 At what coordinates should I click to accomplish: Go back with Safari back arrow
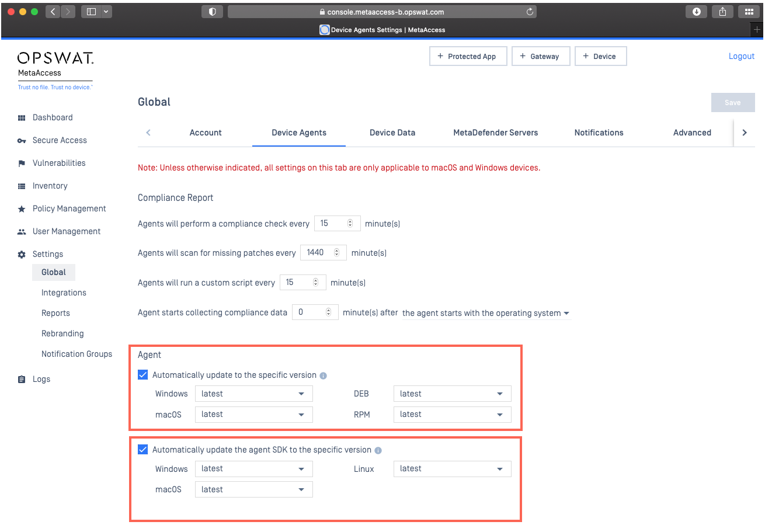click(53, 12)
